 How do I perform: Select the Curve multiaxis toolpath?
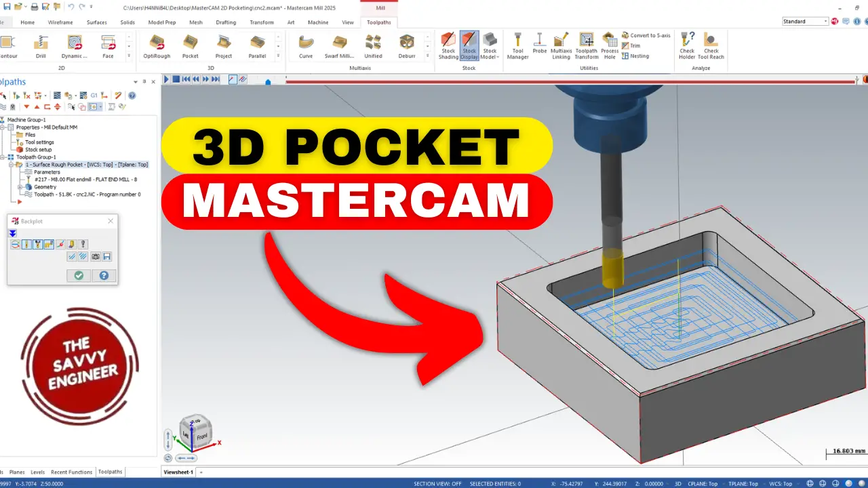tap(306, 47)
